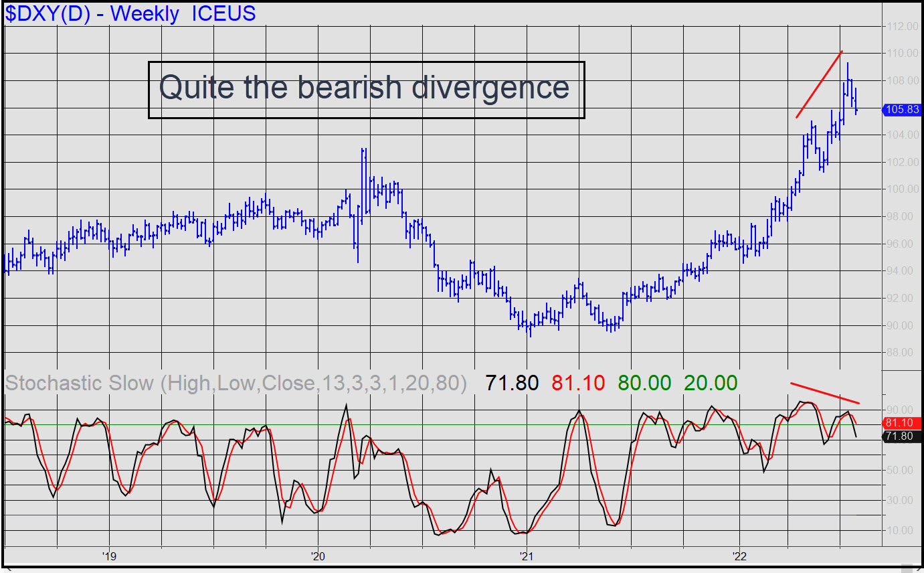
Task: Click the 100.00 level on price axis
Action: coord(900,189)
